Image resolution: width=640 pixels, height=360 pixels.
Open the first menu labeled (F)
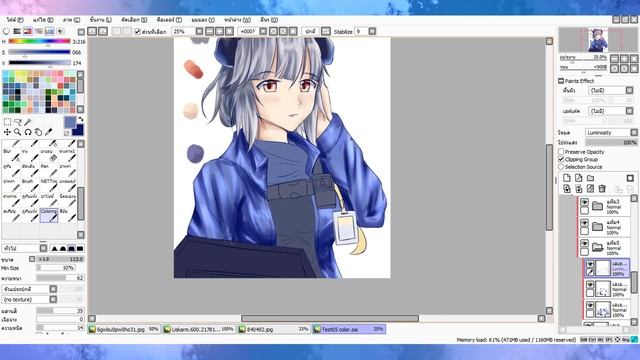[x=15, y=20]
